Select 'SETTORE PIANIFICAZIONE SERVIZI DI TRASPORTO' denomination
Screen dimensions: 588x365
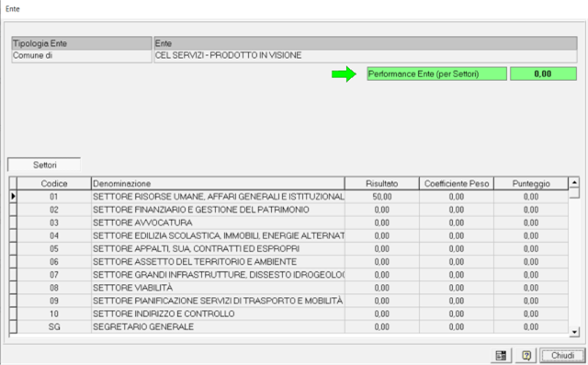[x=218, y=301]
